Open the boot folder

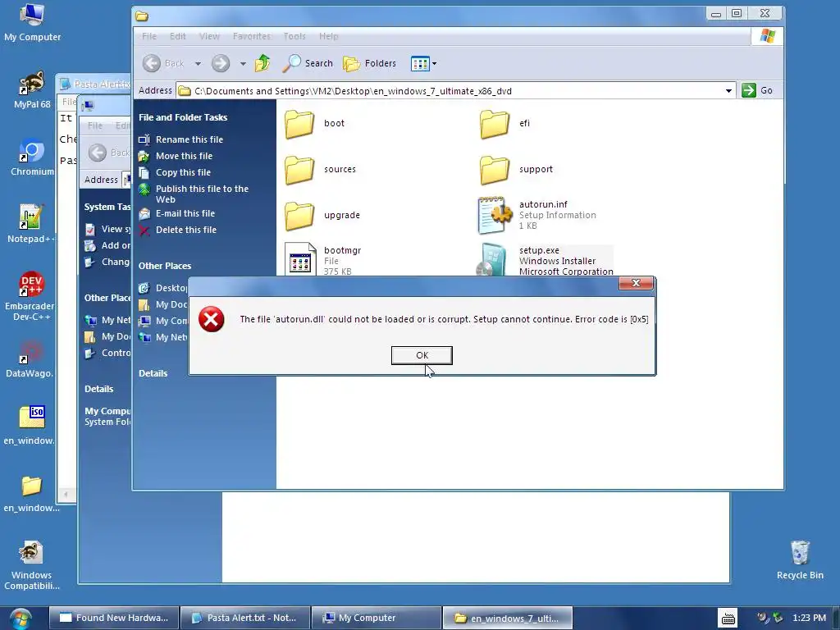(299, 124)
